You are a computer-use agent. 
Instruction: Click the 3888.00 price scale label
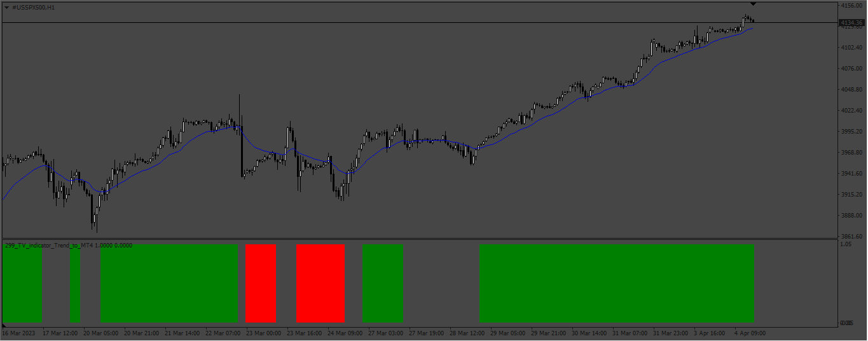click(851, 216)
